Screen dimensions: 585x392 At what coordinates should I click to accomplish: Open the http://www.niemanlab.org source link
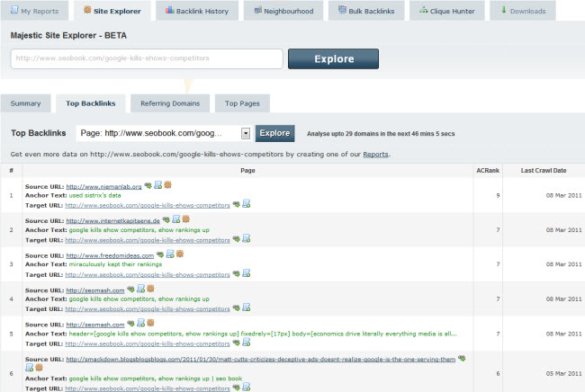pyautogui.click(x=104, y=187)
